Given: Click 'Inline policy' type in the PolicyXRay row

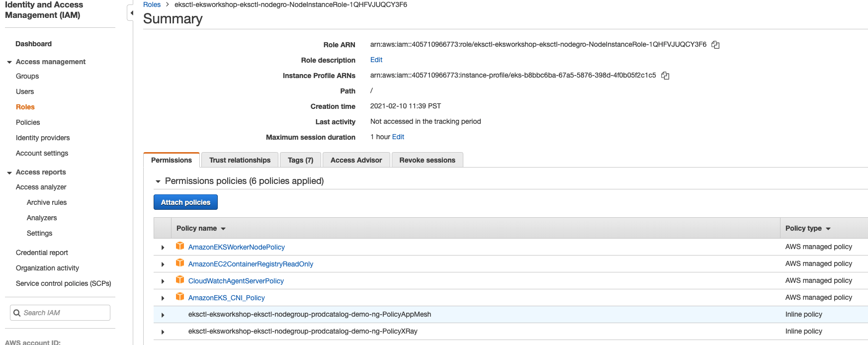Looking at the screenshot, I should [804, 331].
